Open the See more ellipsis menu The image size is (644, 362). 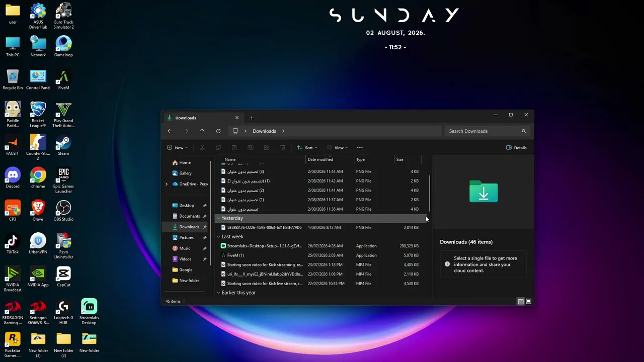pyautogui.click(x=360, y=148)
